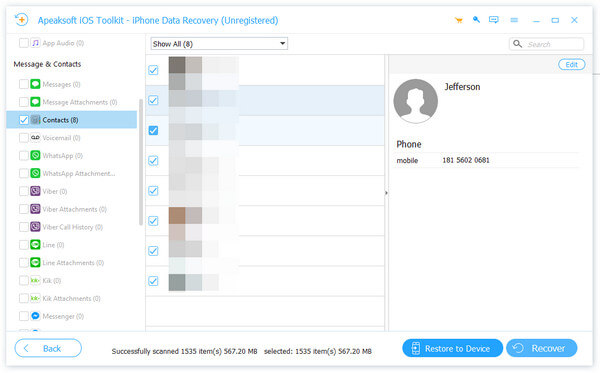The width and height of the screenshot is (600, 373).
Task: Tick the WhatsApp checkbox
Action: tap(24, 155)
